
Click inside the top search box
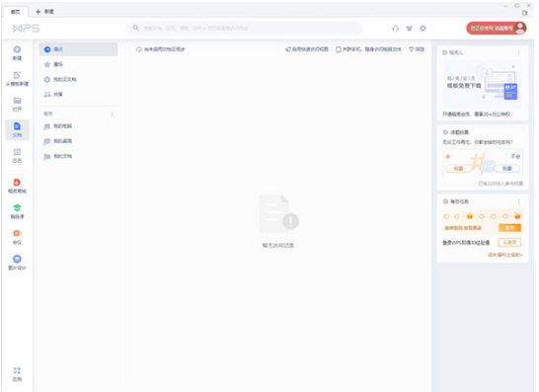[244, 29]
